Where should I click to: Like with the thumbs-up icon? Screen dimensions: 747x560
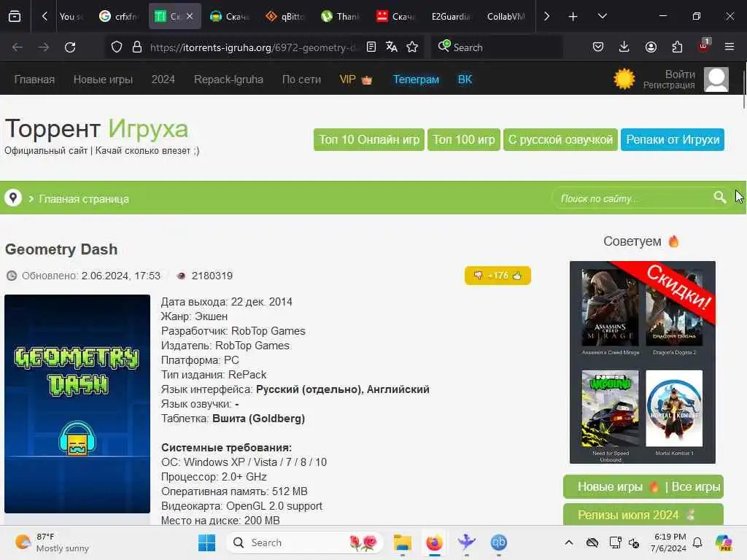click(x=517, y=275)
